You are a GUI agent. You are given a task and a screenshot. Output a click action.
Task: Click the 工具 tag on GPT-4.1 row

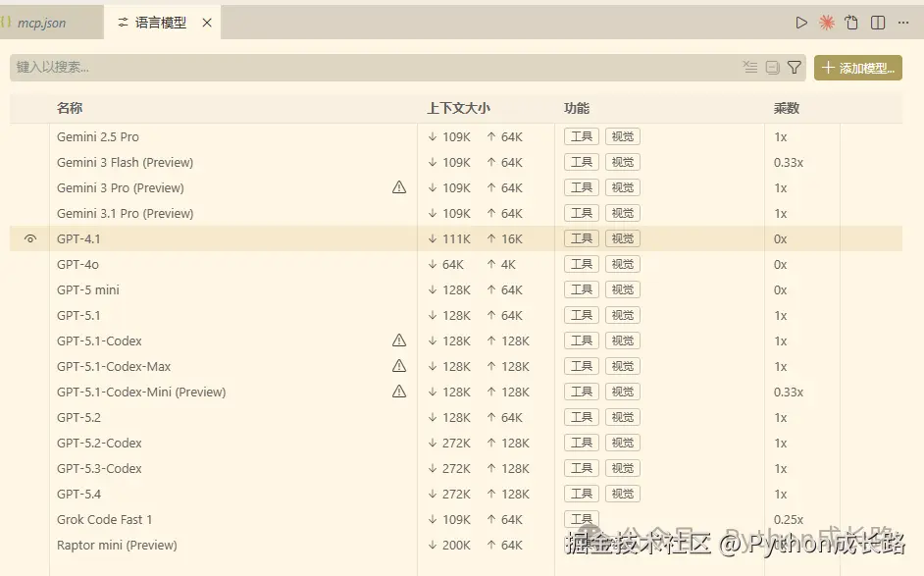coord(582,238)
